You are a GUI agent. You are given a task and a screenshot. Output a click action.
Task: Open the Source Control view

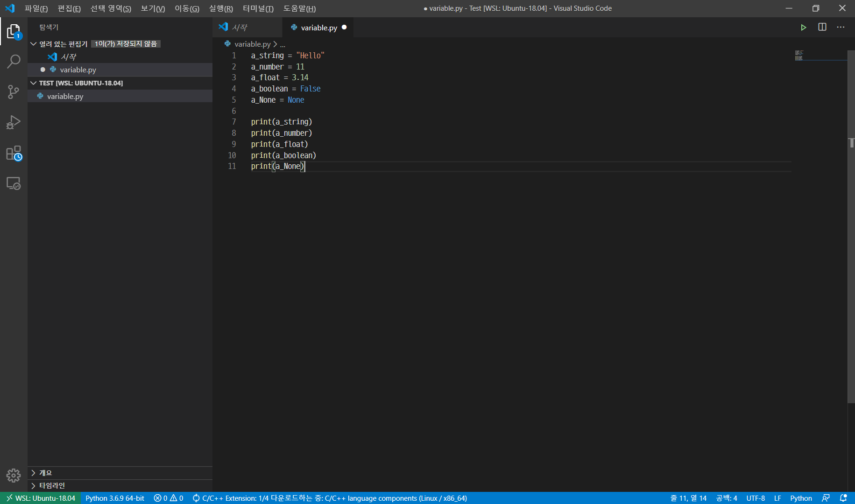click(x=14, y=92)
